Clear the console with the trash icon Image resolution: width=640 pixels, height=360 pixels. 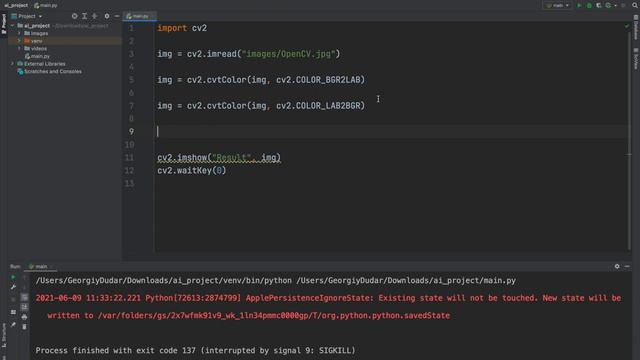[24, 327]
